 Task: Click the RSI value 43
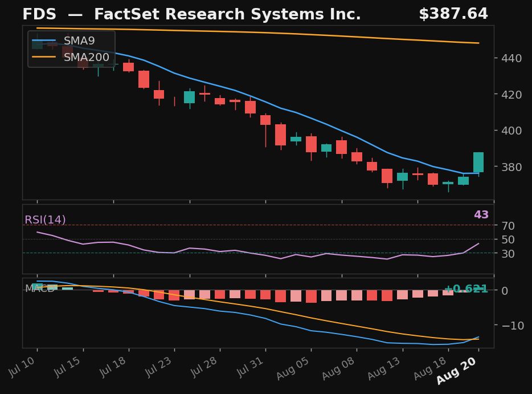pos(481,214)
